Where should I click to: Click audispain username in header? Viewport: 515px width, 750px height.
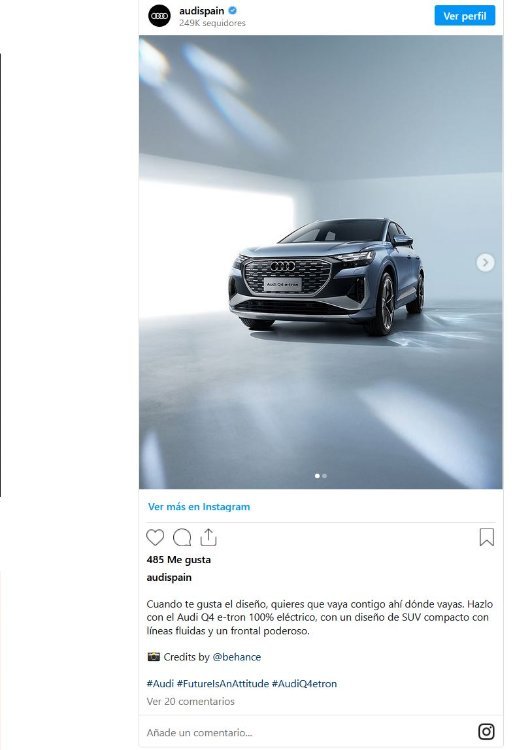(201, 11)
